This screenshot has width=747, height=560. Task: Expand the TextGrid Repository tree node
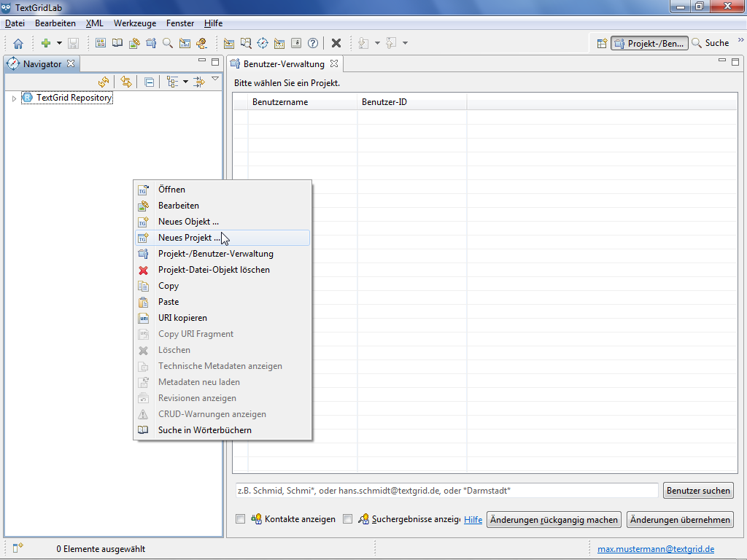[14, 98]
